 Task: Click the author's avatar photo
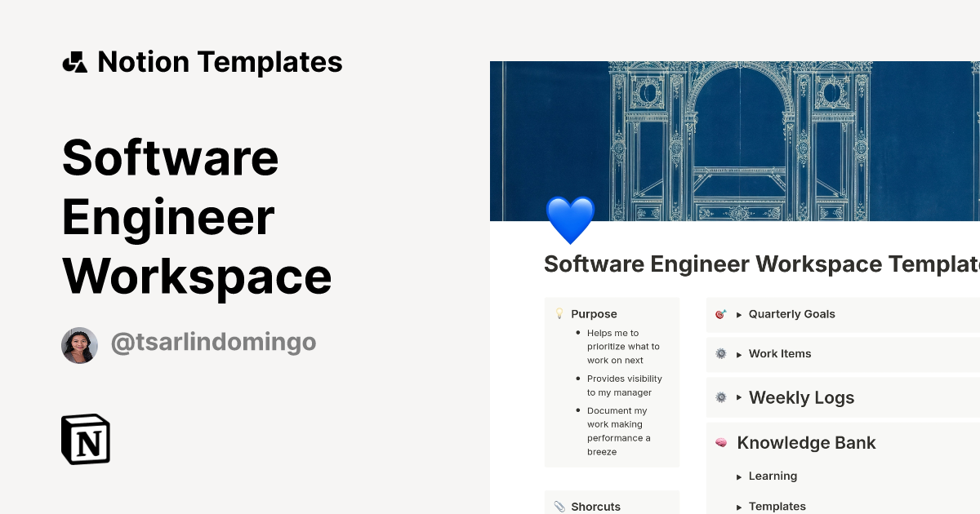79,344
